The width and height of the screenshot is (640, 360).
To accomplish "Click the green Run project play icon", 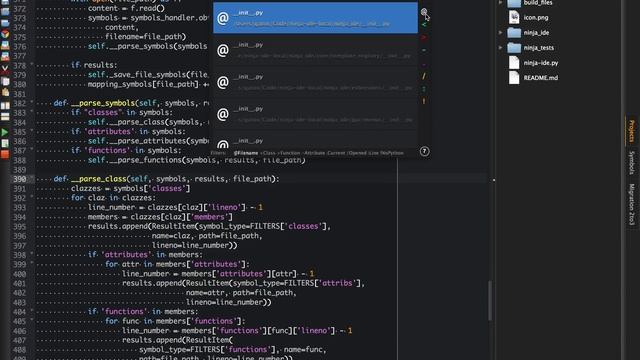I will tap(5, 132).
